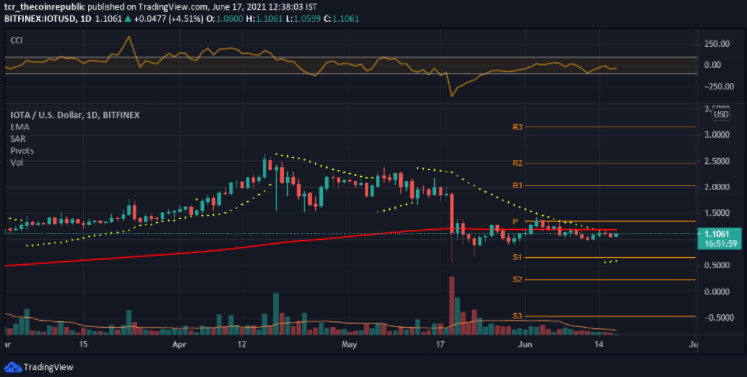Click the 15 date on time axis
Image resolution: width=747 pixels, height=377 pixels.
point(83,344)
